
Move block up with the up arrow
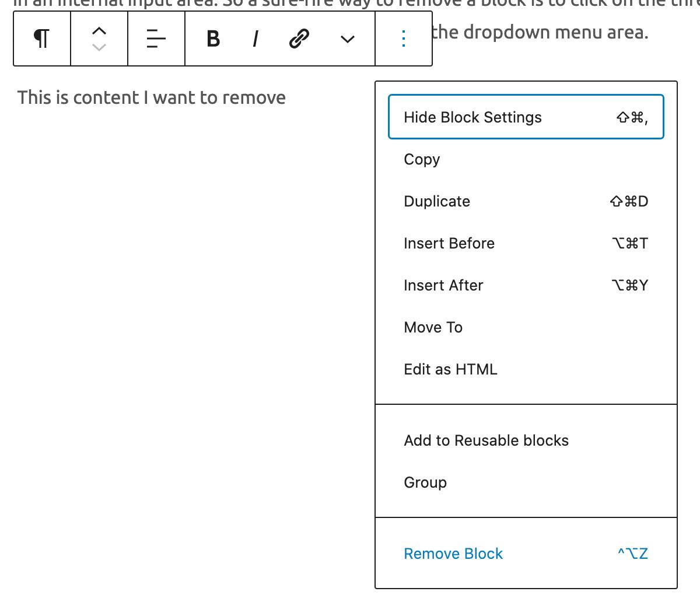point(99,31)
